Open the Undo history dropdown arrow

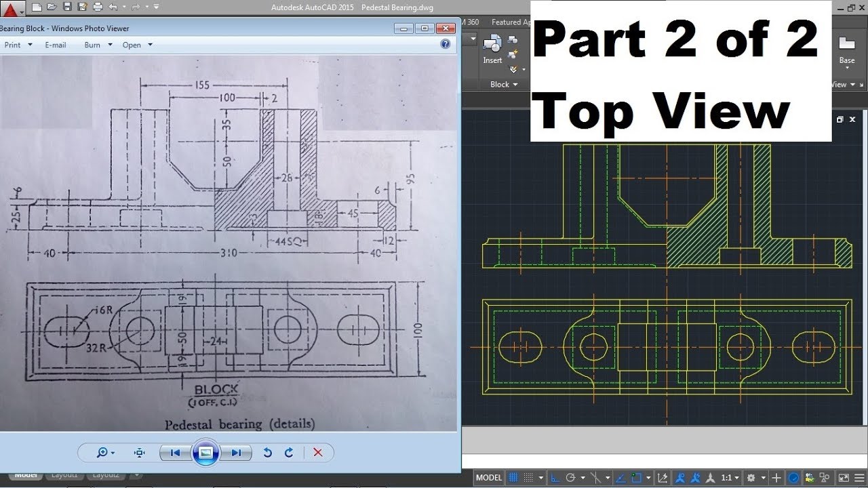click(x=124, y=7)
